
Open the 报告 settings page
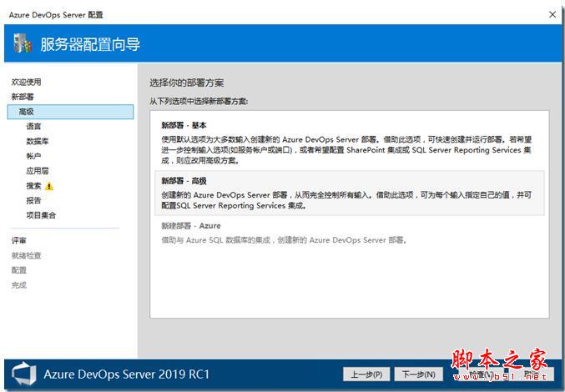(33, 200)
